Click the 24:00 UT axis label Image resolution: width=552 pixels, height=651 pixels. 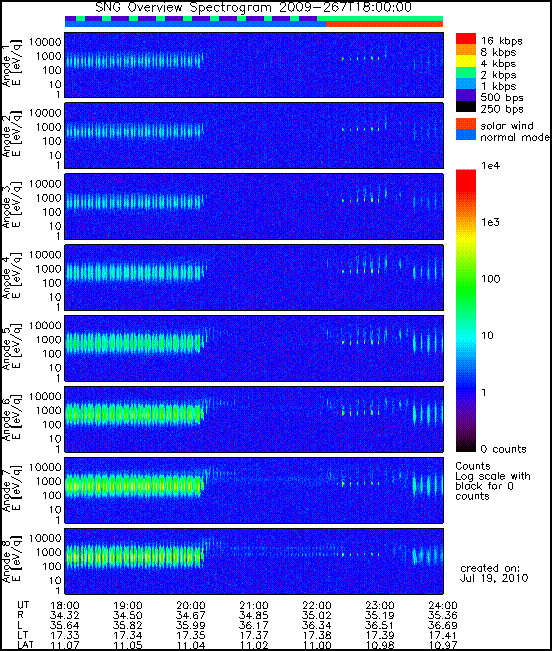point(443,606)
